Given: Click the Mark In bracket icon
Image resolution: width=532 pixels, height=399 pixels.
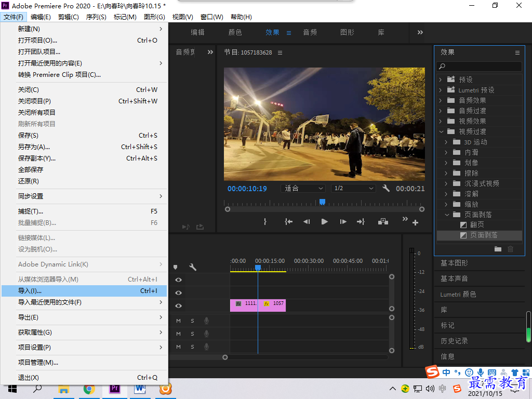Looking at the screenshot, I should pyautogui.click(x=265, y=221).
